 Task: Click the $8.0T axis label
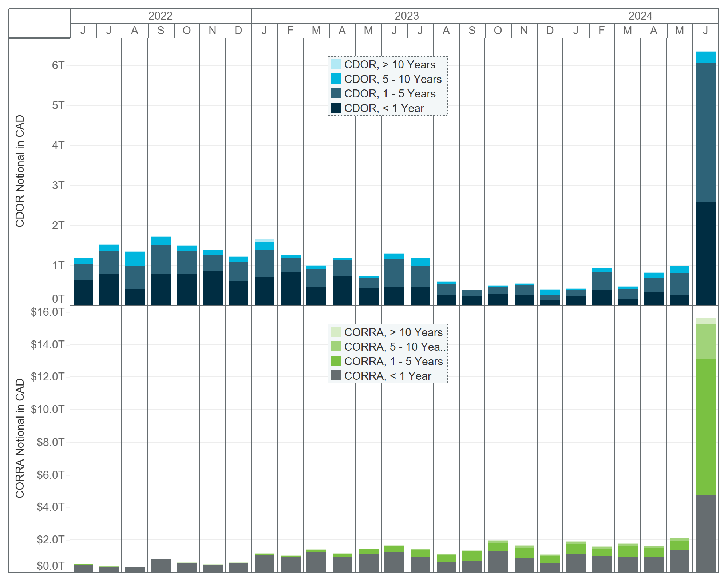51,442
